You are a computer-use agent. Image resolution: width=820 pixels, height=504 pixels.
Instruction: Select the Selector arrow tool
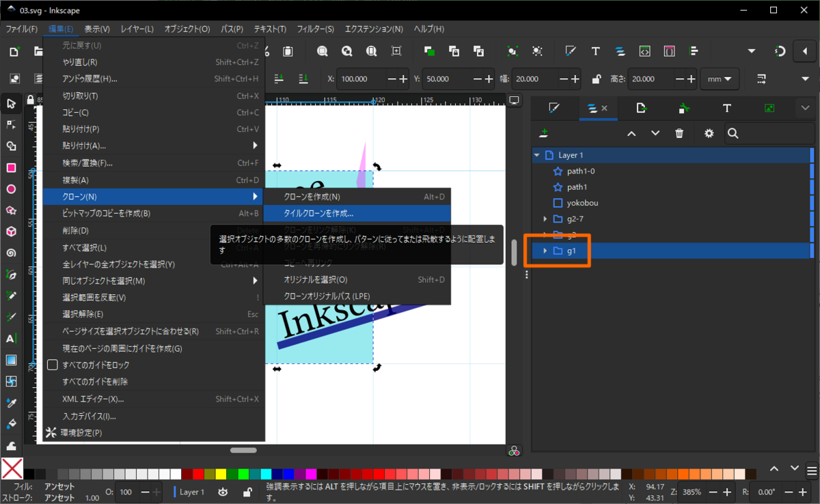(x=11, y=104)
